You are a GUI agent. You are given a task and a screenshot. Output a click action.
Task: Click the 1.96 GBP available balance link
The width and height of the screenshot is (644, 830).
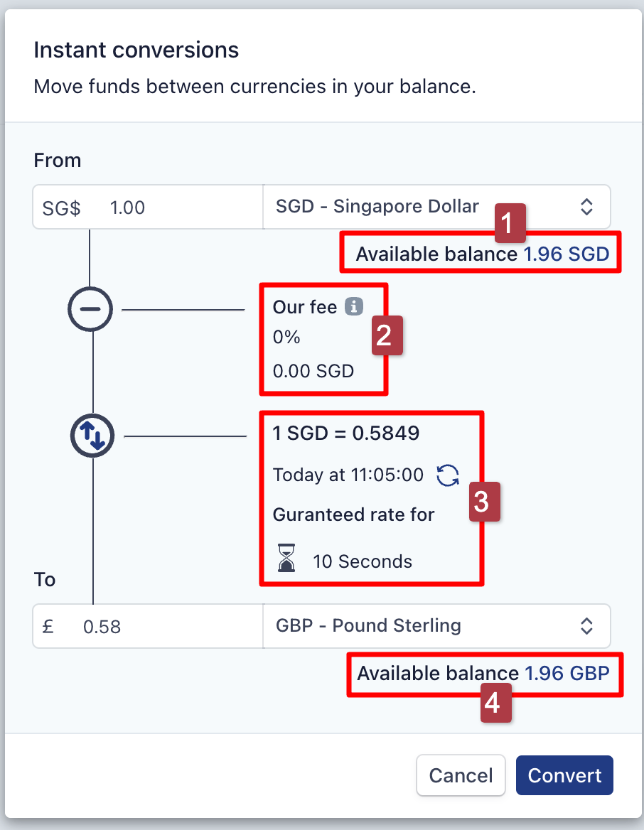(567, 674)
